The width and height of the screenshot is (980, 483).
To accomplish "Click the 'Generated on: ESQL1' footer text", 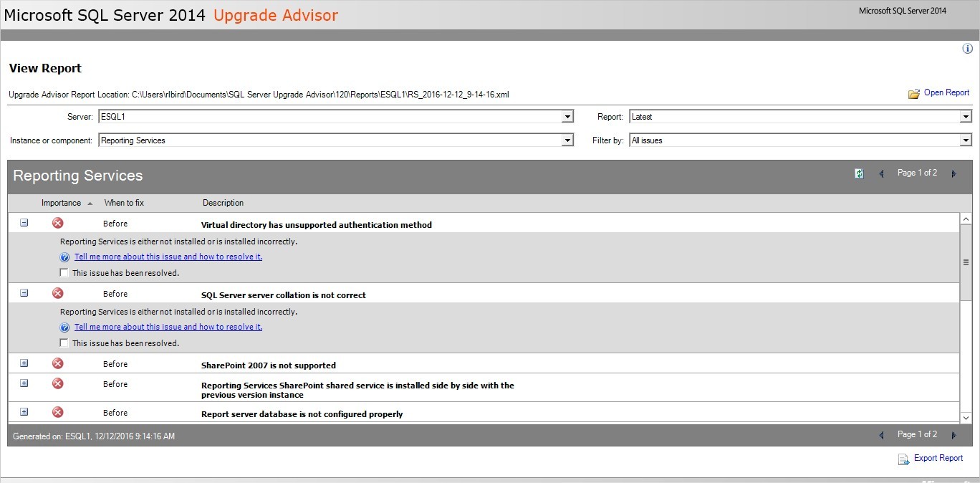I will click(x=94, y=436).
